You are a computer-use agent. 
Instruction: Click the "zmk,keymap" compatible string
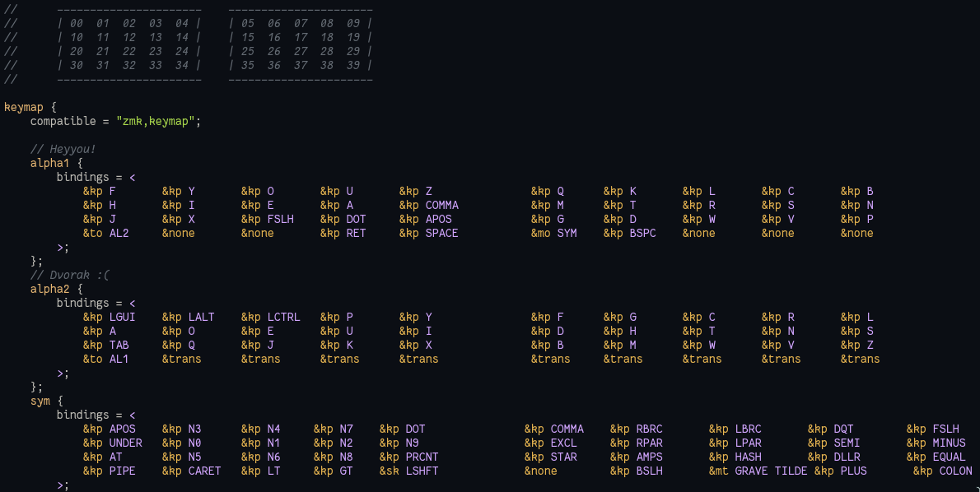(x=156, y=121)
